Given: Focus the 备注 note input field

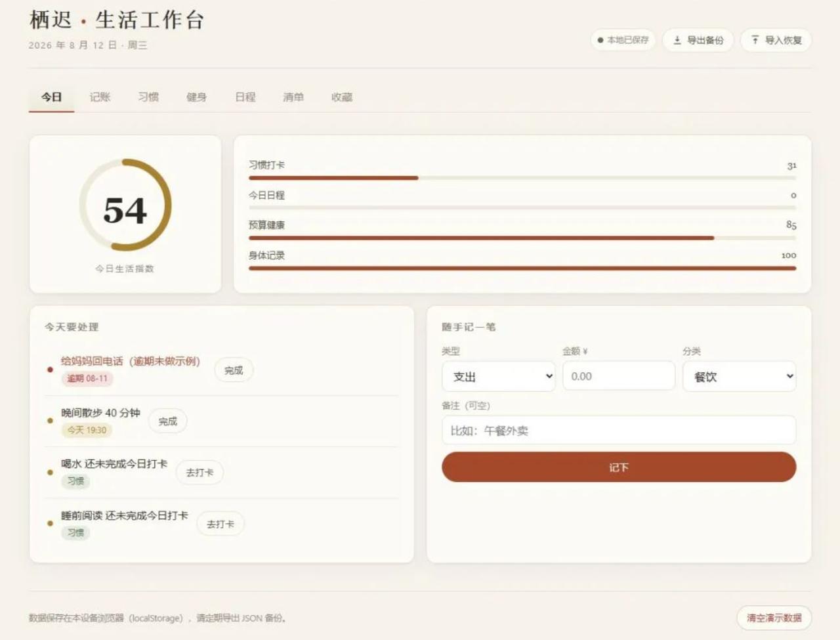Looking at the screenshot, I should (619, 431).
